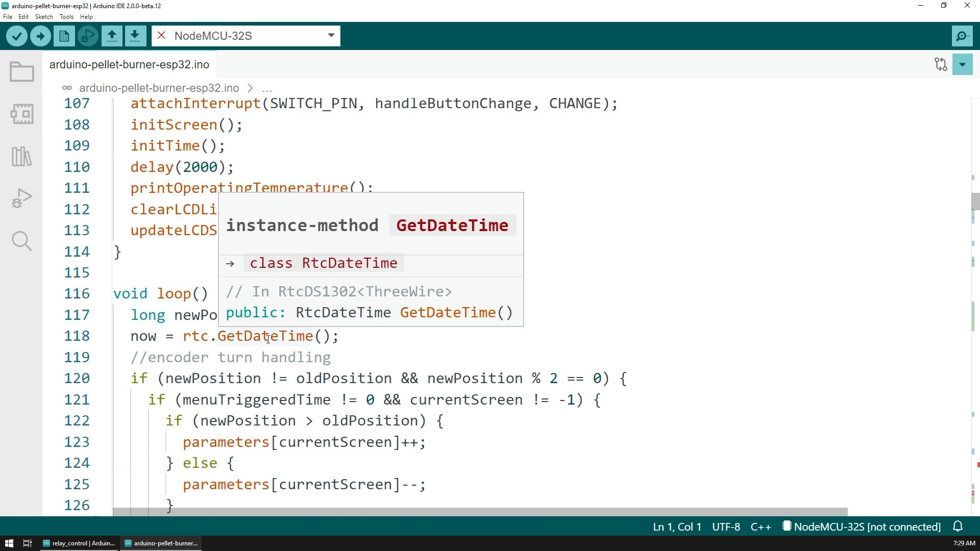Screen dimensions: 980x551
Task: Open a sketch with the up-arrow icon
Action: coord(112,36)
